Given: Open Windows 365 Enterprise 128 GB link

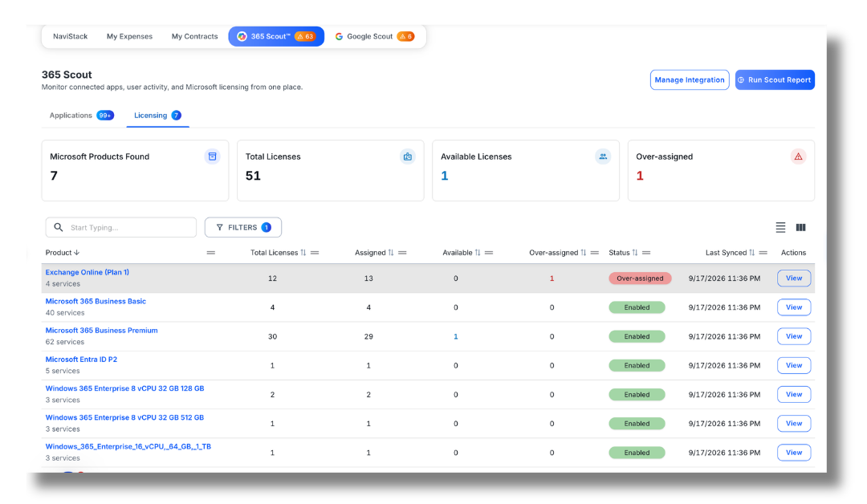Looking at the screenshot, I should (125, 388).
